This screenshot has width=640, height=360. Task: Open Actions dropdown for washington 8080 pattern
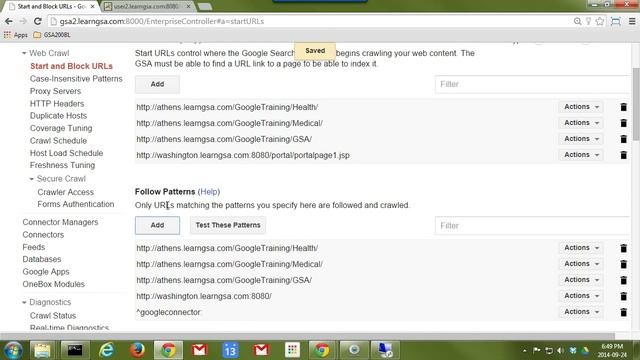581,296
